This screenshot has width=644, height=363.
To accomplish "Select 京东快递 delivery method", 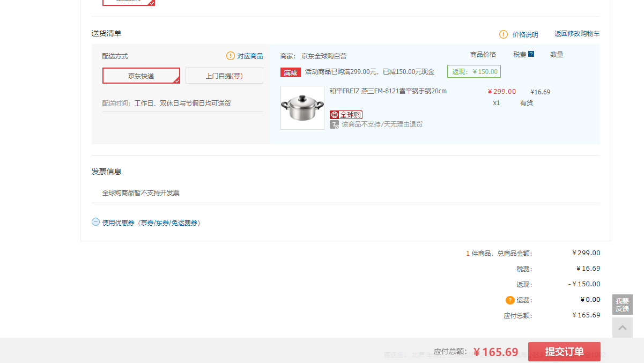I will click(x=141, y=76).
